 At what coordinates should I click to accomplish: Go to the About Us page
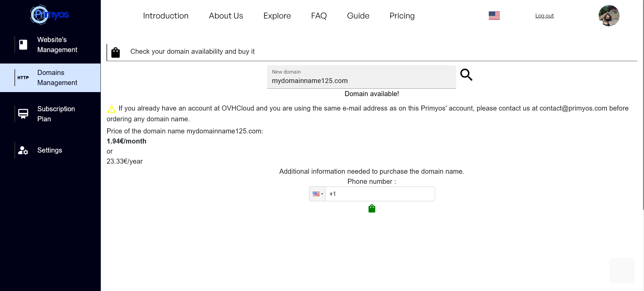[226, 16]
